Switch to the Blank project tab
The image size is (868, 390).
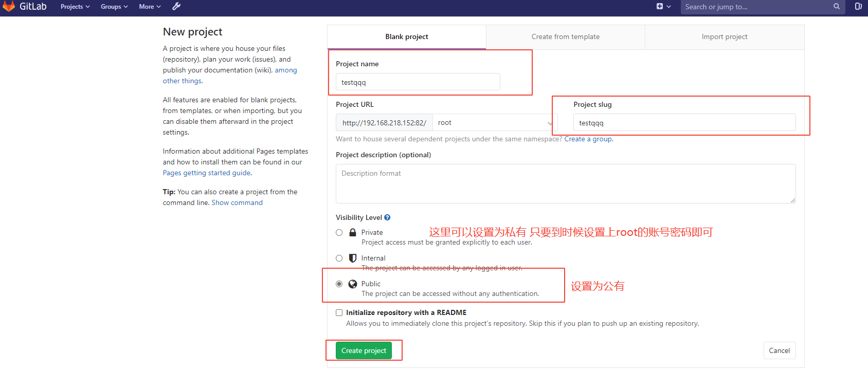click(x=407, y=37)
